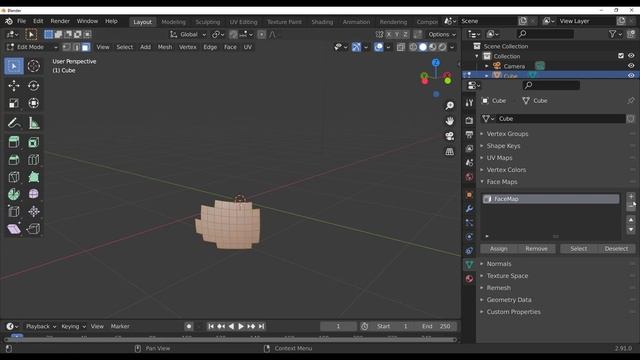
Task: Hide Camera in the outliner
Action: (631, 66)
